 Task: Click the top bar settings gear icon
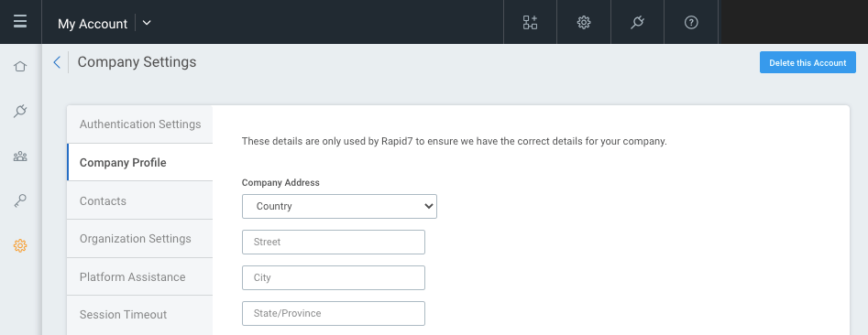[x=584, y=22]
